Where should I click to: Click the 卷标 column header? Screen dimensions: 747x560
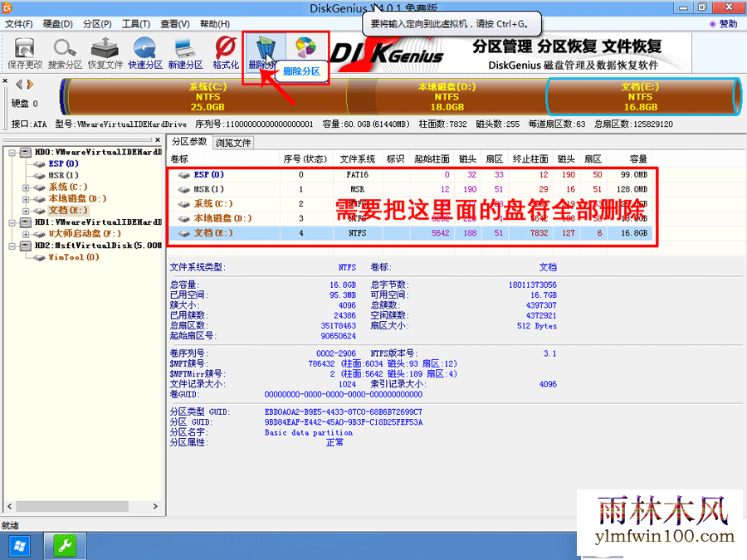pos(223,159)
